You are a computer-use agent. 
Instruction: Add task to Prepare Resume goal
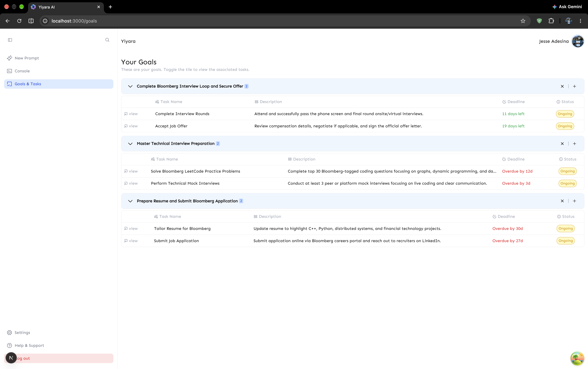click(x=575, y=201)
